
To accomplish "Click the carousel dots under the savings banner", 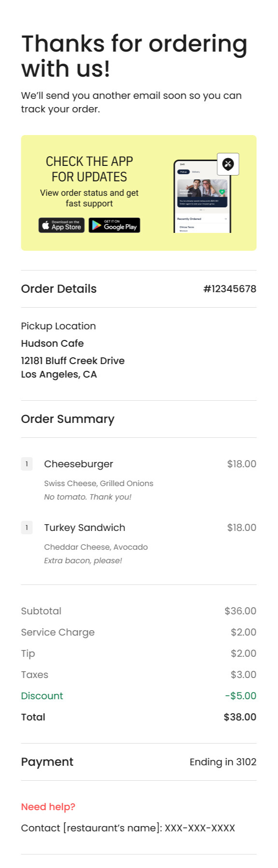I will [203, 209].
